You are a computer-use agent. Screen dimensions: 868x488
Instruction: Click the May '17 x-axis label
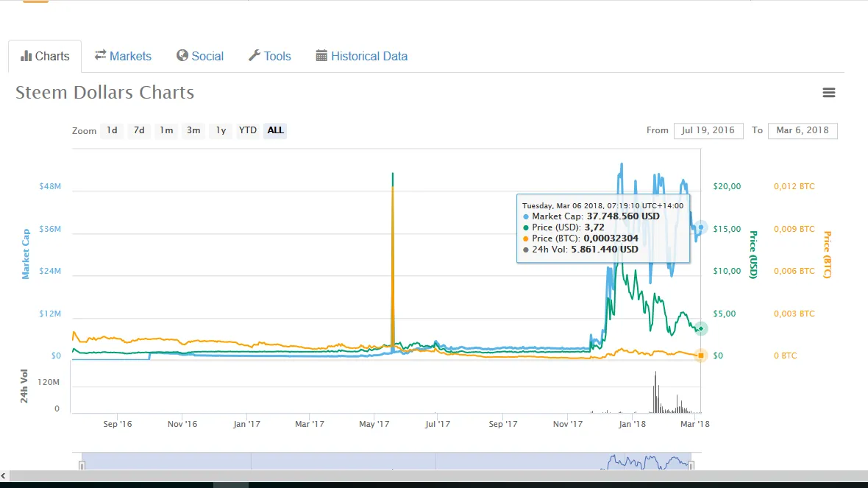point(374,424)
